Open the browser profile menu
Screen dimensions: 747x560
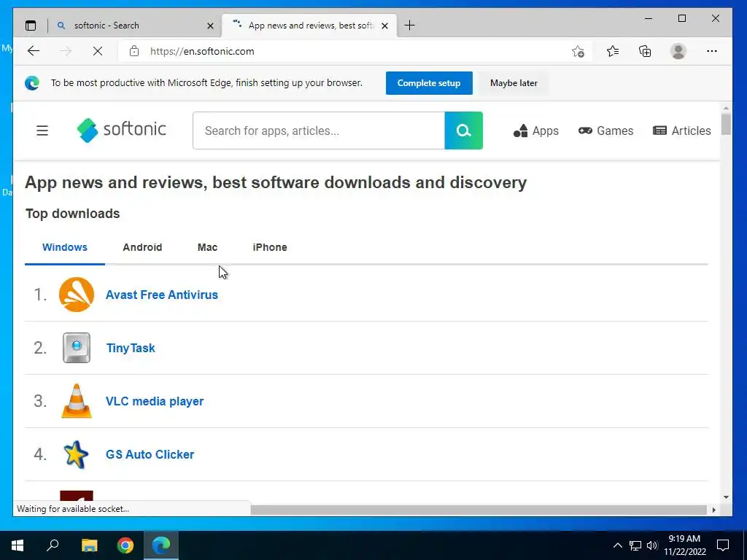point(678,51)
